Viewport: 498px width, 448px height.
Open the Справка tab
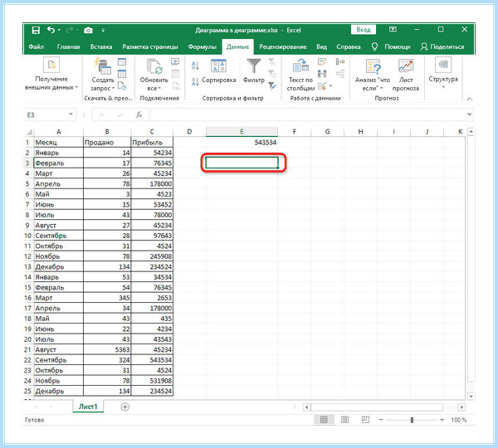click(348, 47)
